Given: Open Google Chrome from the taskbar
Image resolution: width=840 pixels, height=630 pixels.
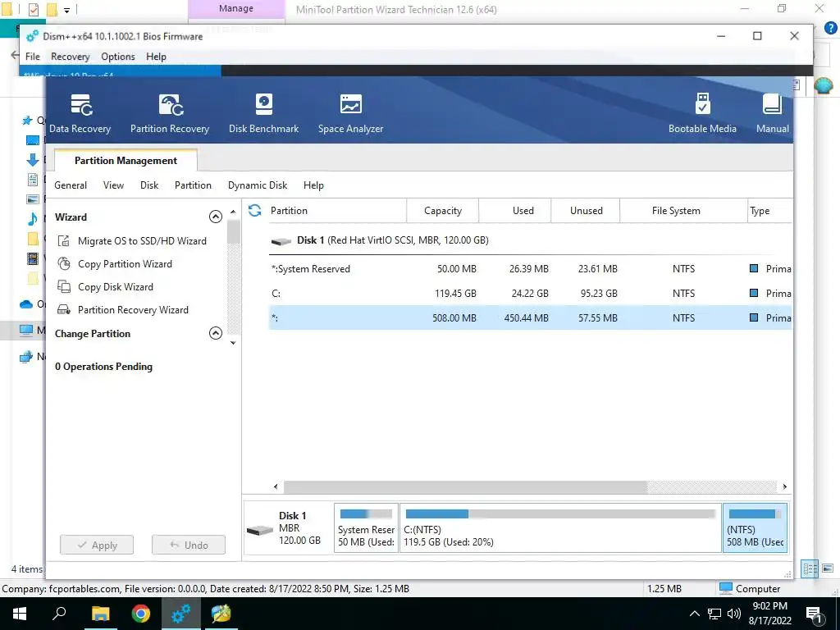Looking at the screenshot, I should pos(141,614).
